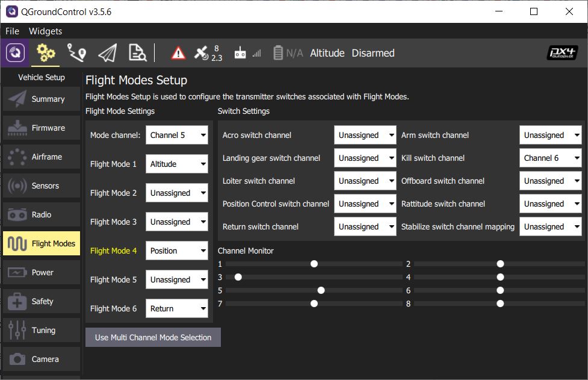Open the Arm switch channel dropdown
The height and width of the screenshot is (380, 588).
(550, 135)
